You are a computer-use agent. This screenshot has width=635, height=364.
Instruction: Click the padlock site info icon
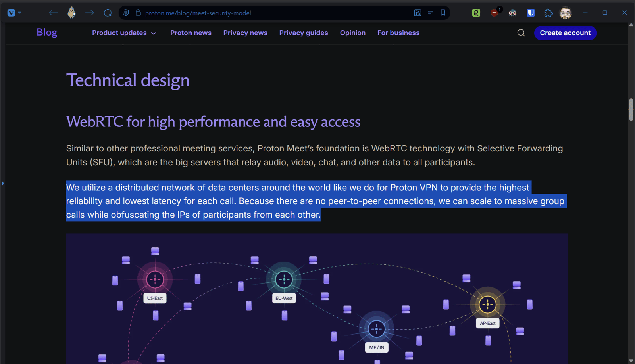[x=138, y=13]
